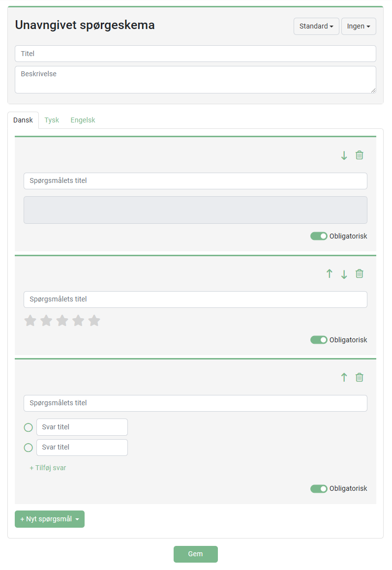Switch to the Engelsk tab
392x570 pixels.
coord(83,120)
